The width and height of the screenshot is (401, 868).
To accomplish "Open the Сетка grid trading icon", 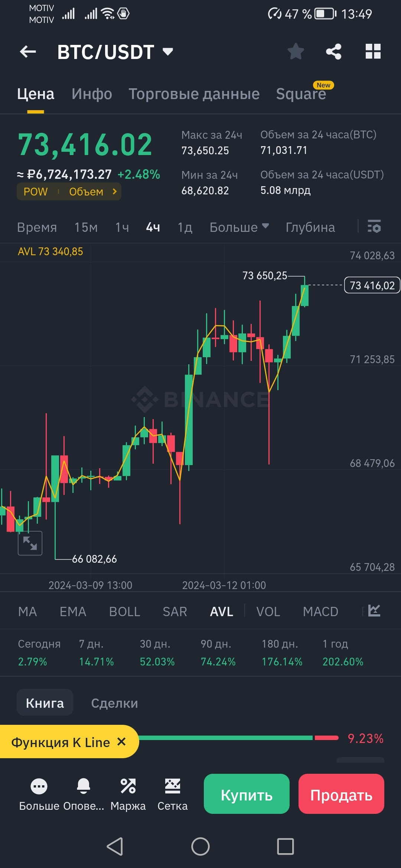I will pos(173,786).
